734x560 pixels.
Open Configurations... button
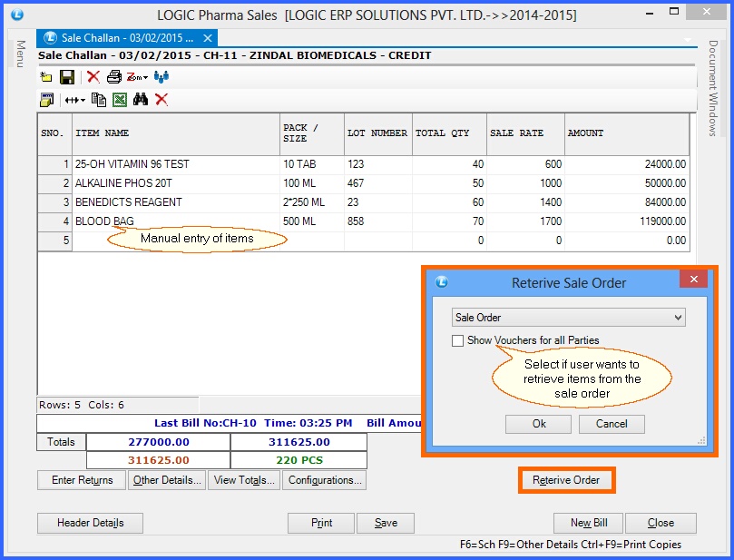coord(325,480)
